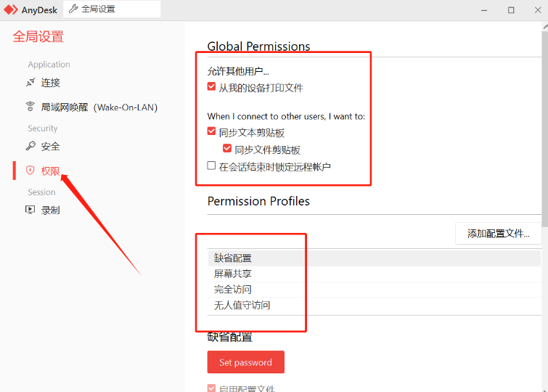Enable 在会话结束时锁定远程帐户 checkbox
Screen dimensions: 548x392
[211, 166]
